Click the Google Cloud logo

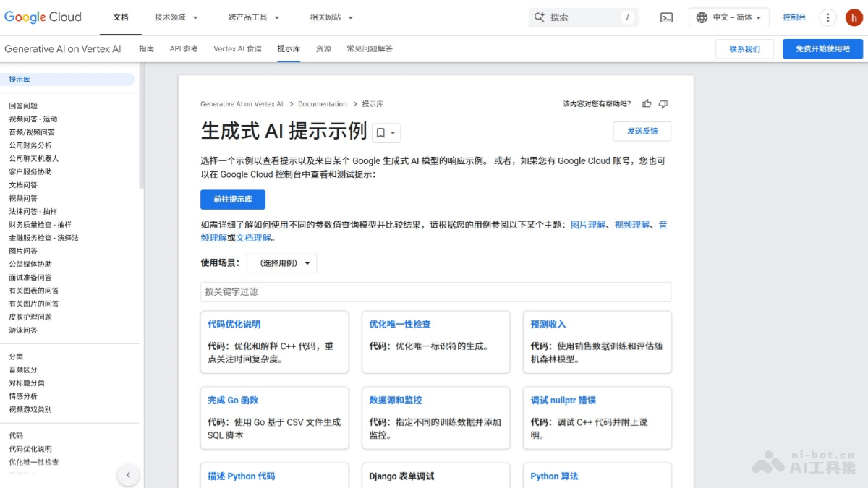coord(42,17)
